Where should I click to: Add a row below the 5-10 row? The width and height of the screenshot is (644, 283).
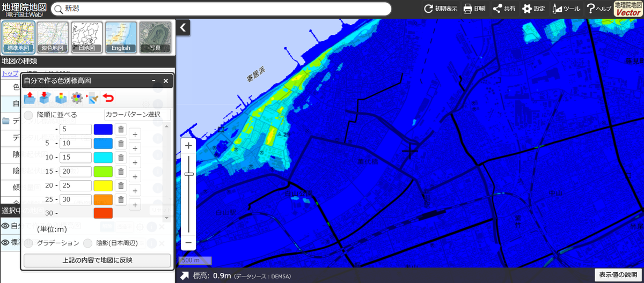coord(135,149)
